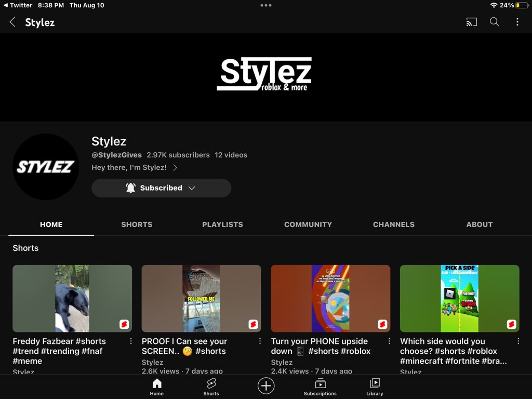
Task: Click the @StylezGives channel handle
Action: pos(117,155)
